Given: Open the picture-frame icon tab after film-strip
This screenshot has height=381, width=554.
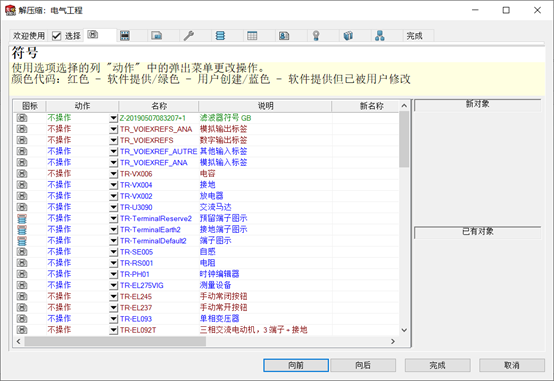Looking at the screenshot, I should (157, 35).
